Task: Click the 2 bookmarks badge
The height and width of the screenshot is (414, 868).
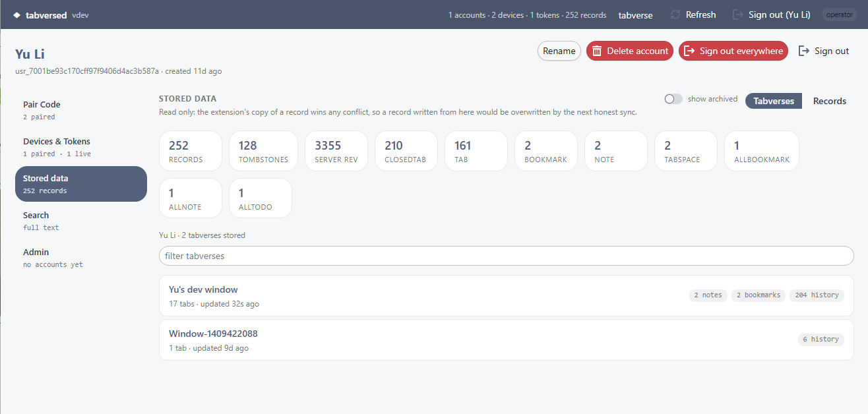Action: coord(759,295)
